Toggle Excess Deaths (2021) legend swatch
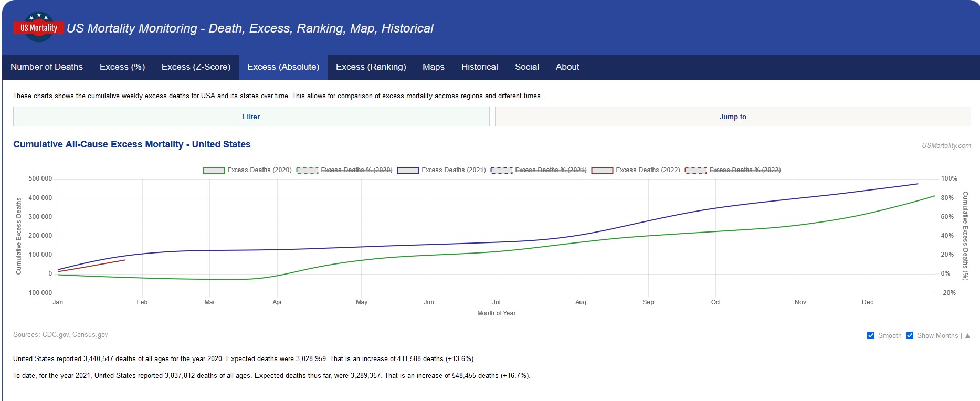Screen dimensions: 980x401 tap(408, 170)
